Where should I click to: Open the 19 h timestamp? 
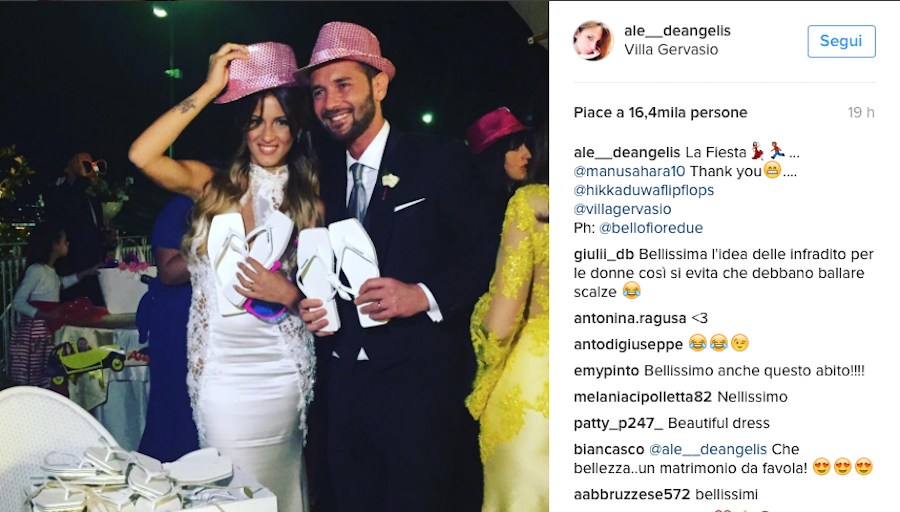[860, 113]
